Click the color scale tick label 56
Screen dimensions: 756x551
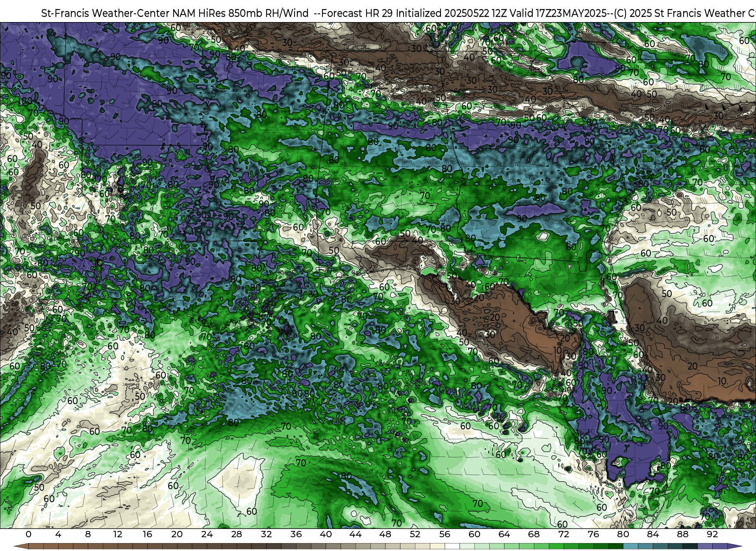[445, 534]
